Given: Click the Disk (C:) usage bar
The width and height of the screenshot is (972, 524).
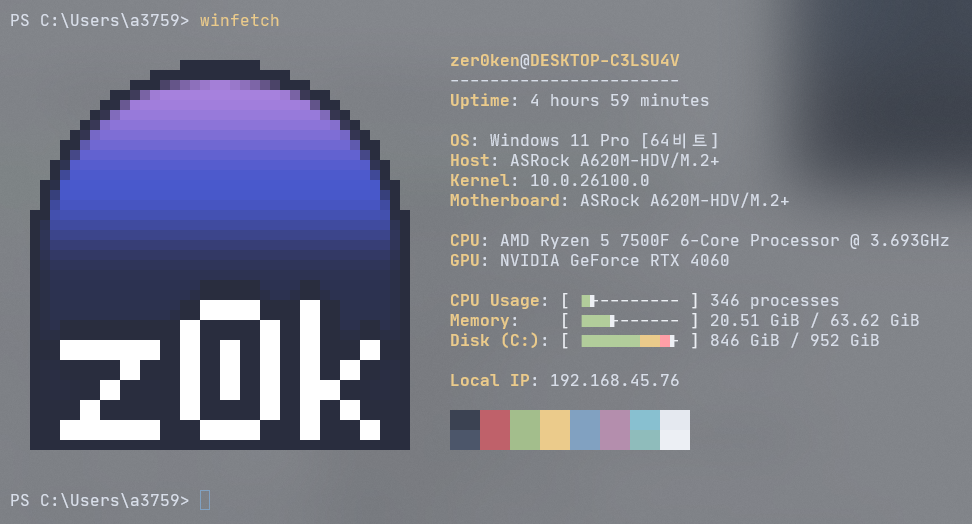Looking at the screenshot, I should tap(630, 340).
